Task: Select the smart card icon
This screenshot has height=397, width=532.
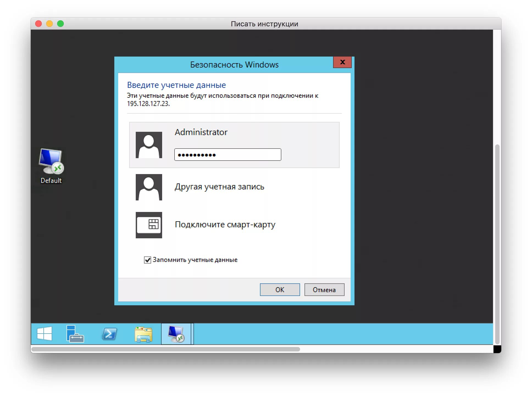Action: point(149,225)
